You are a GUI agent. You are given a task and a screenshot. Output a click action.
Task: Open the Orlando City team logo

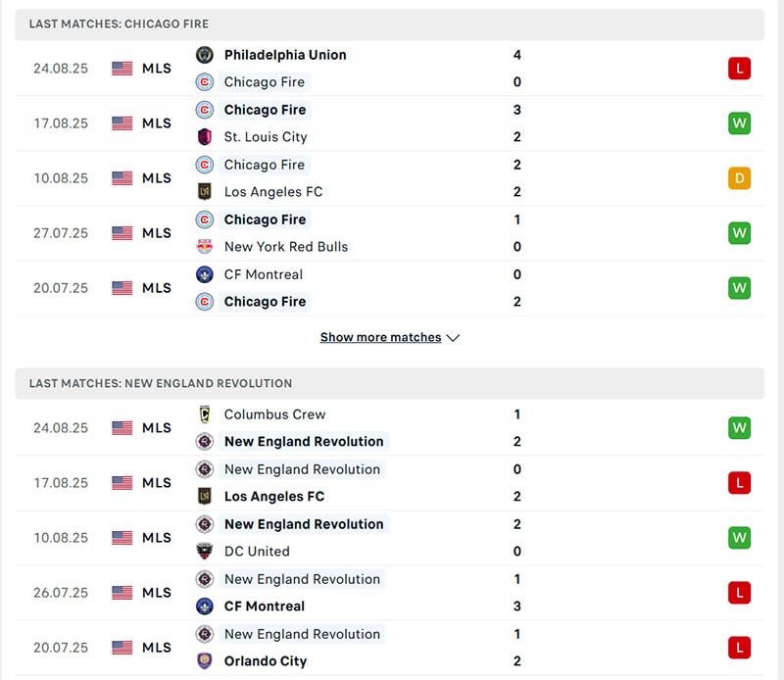205,661
